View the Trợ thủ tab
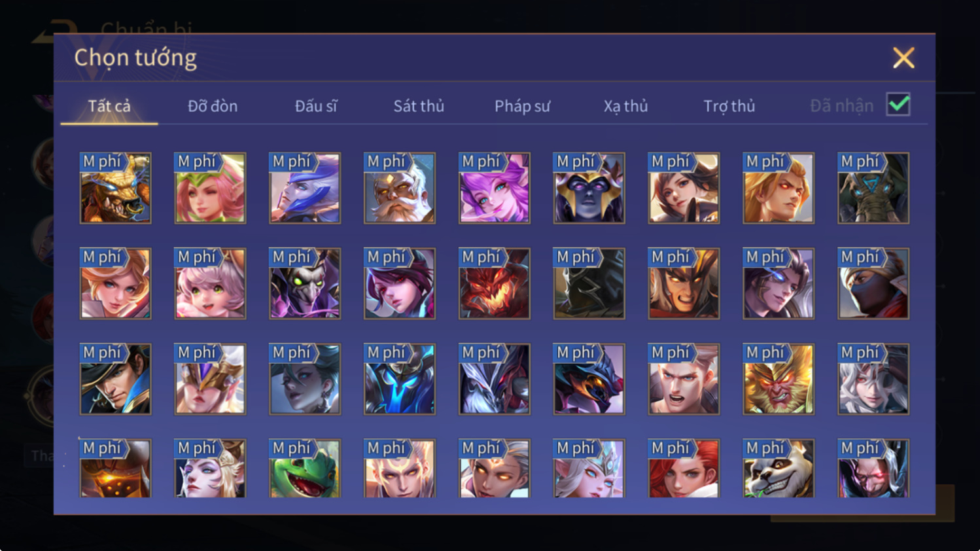 729,106
